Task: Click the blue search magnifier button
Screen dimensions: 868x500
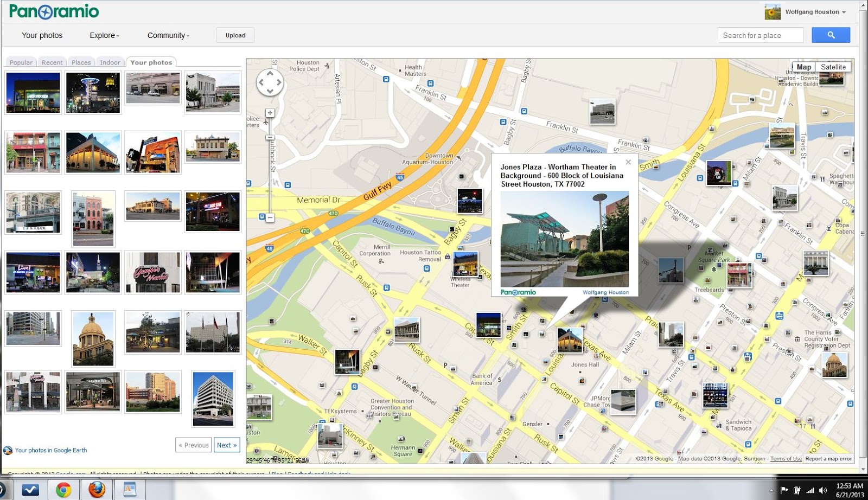Action: pyautogui.click(x=831, y=35)
